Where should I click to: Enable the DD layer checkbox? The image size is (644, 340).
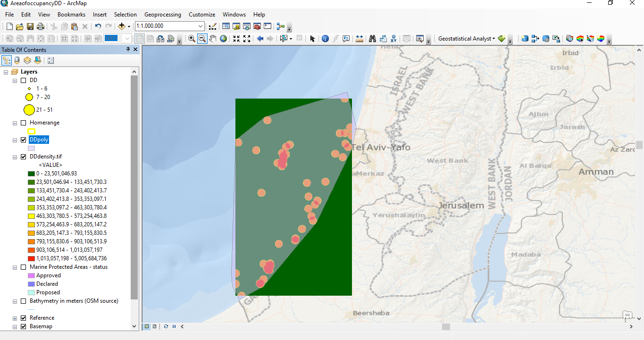click(24, 80)
